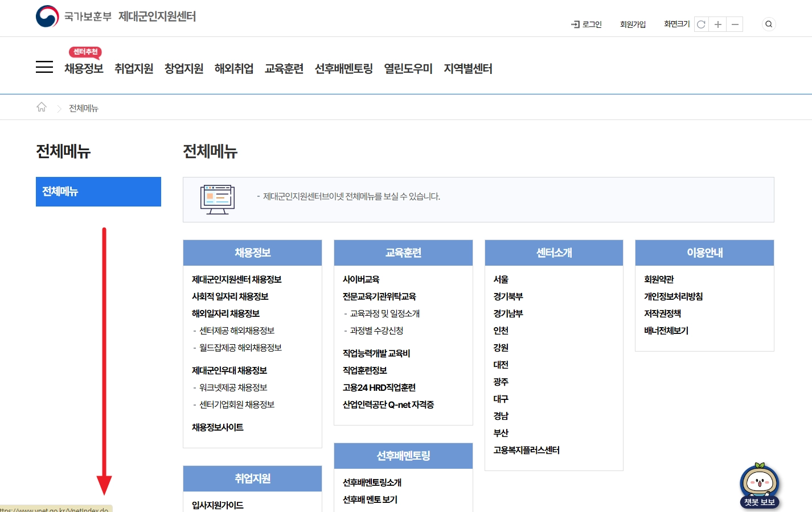The width and height of the screenshot is (812, 512).
Task: Open the 사이버교육 link under 교육훈련
Action: (360, 279)
